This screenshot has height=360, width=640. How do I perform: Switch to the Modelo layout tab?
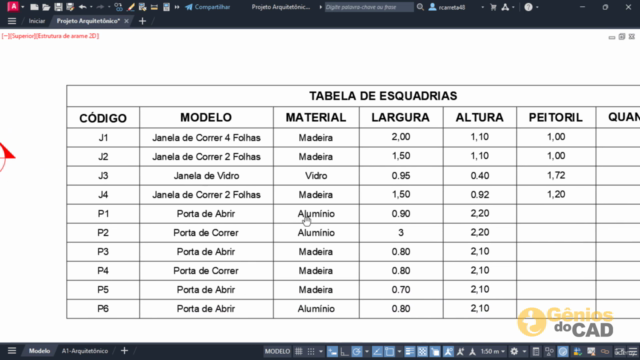point(39,351)
